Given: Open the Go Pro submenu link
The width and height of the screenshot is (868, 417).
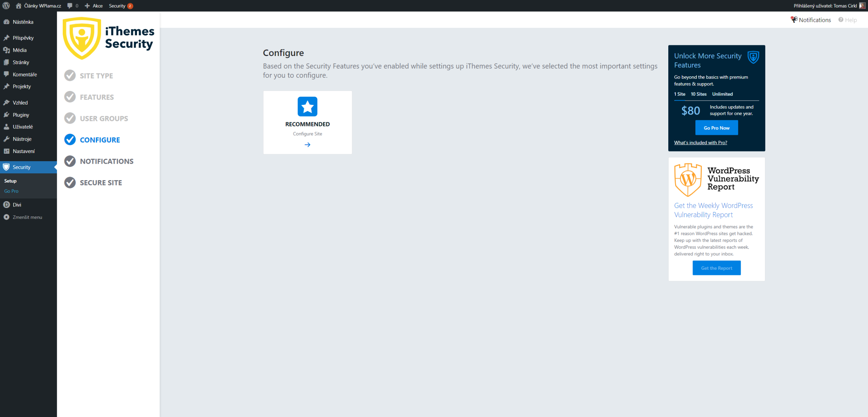Looking at the screenshot, I should (11, 191).
